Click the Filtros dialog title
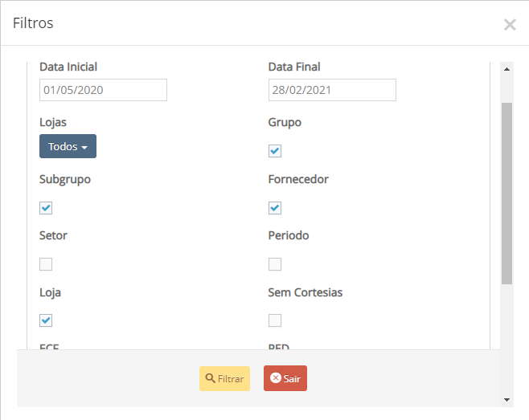The height and width of the screenshot is (420, 529). pos(33,23)
